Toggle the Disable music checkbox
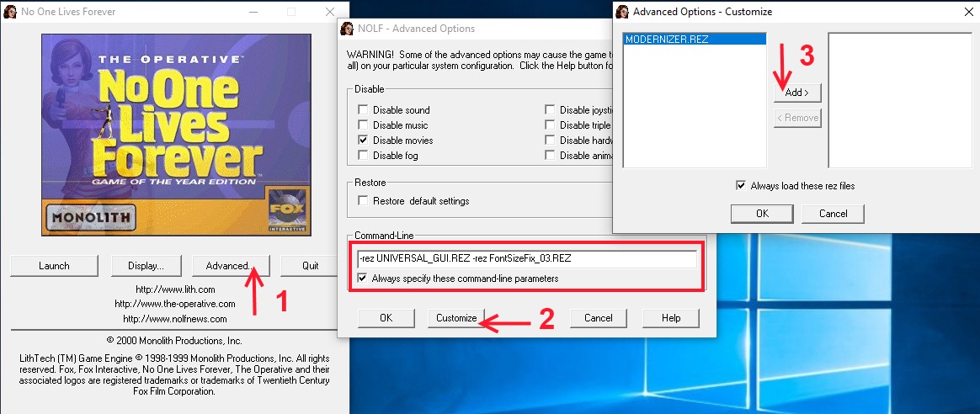The height and width of the screenshot is (414, 980). [x=363, y=125]
